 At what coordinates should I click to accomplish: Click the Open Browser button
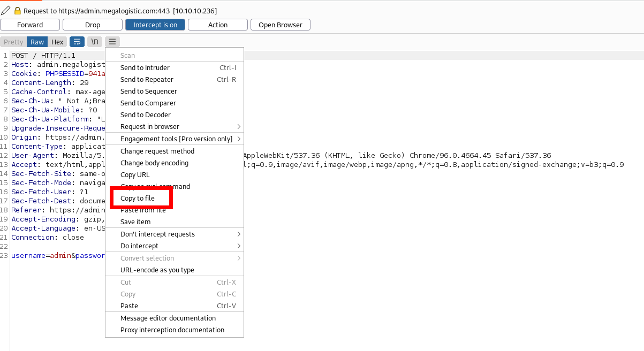tap(281, 25)
